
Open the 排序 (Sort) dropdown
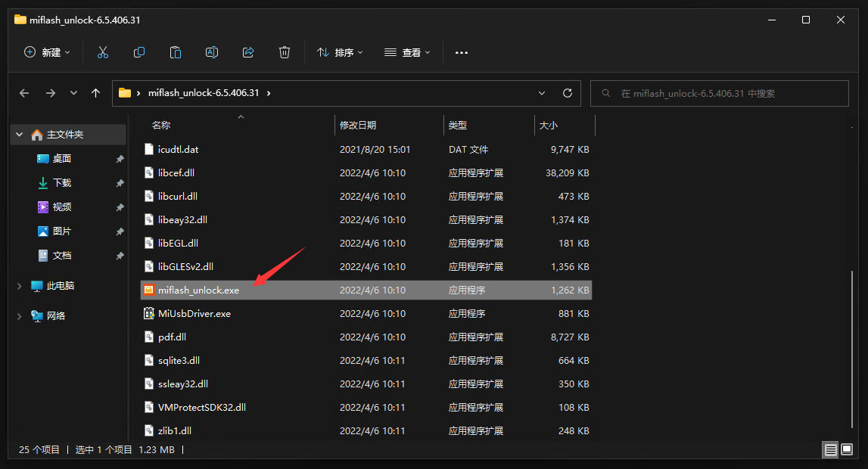[x=340, y=52]
